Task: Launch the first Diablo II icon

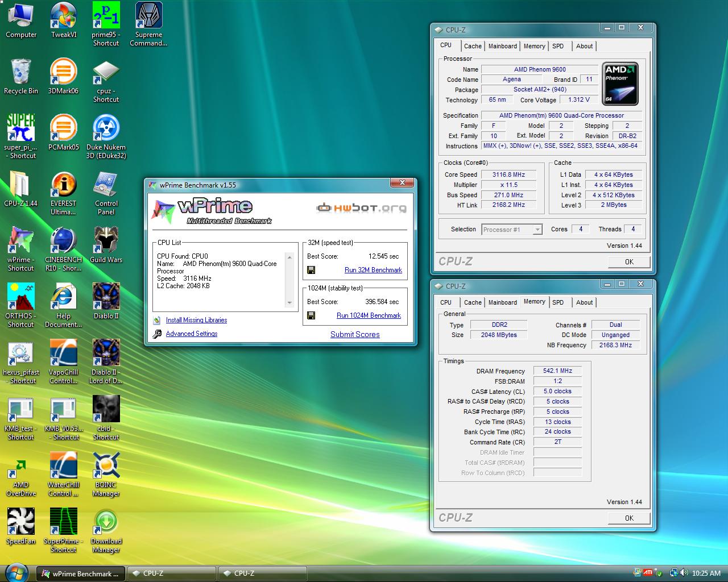Action: [106, 301]
